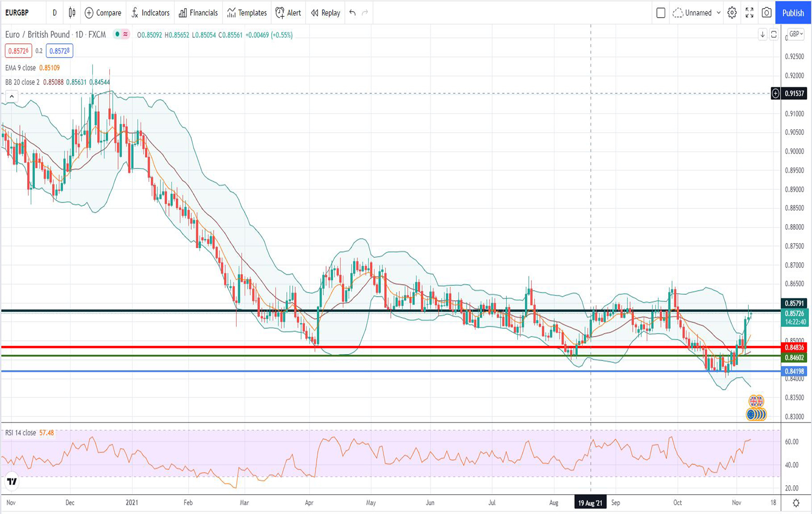
Task: Open the candlestick chart style selector
Action: pyautogui.click(x=72, y=13)
